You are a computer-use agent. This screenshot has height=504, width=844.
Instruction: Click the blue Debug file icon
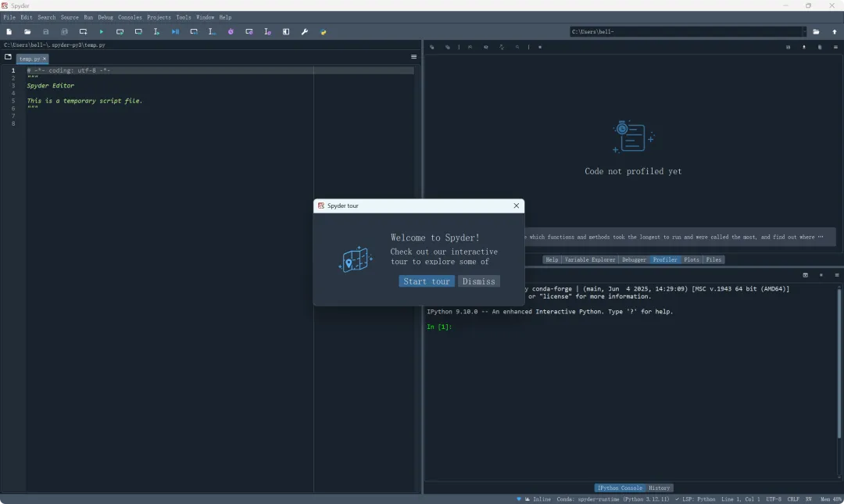(176, 32)
